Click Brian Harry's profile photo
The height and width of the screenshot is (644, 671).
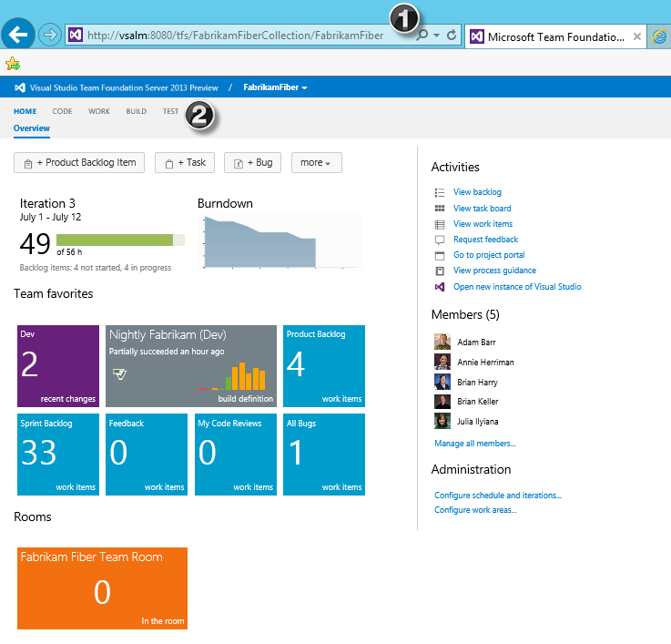pyautogui.click(x=442, y=382)
